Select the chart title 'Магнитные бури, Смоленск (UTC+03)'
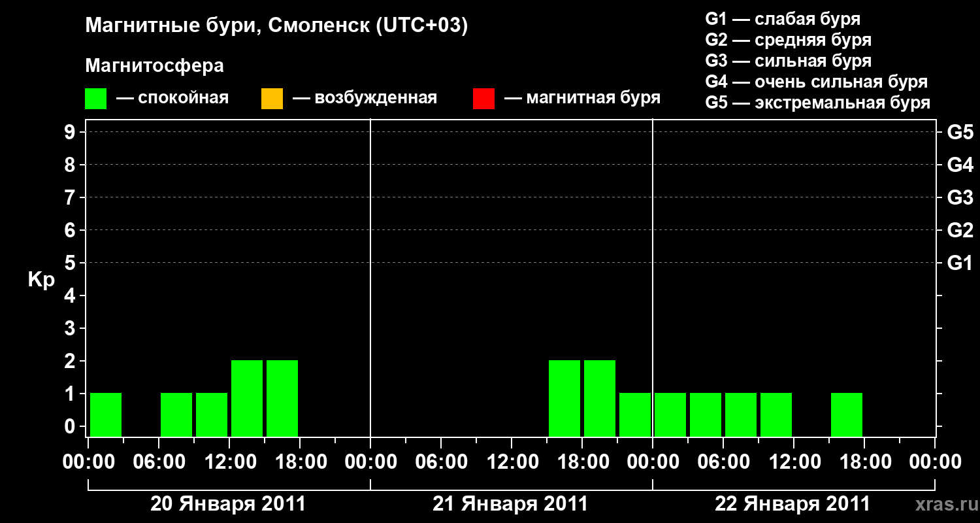The image size is (980, 523). tap(277, 26)
